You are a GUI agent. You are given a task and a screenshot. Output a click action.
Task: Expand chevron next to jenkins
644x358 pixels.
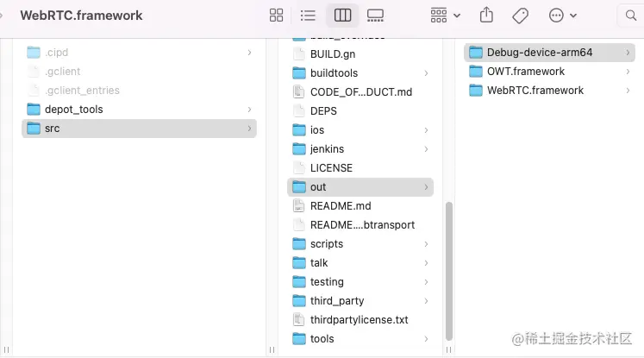coord(426,148)
